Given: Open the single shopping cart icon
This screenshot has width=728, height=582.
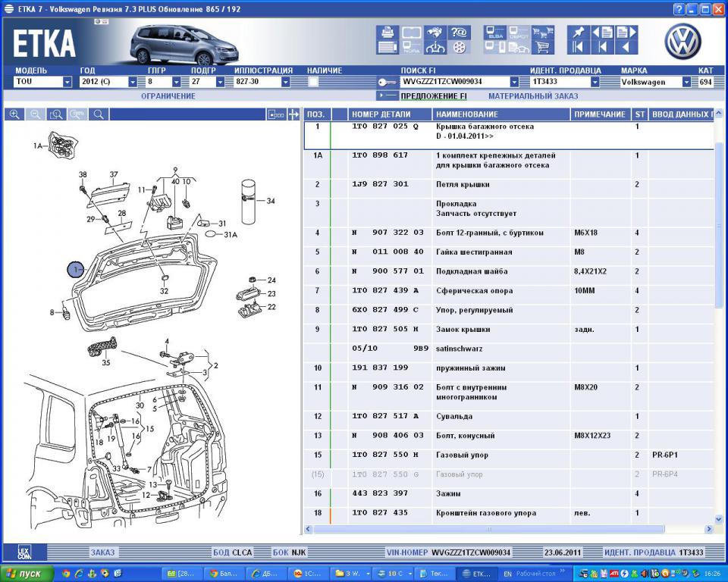Looking at the screenshot, I should point(543,47).
